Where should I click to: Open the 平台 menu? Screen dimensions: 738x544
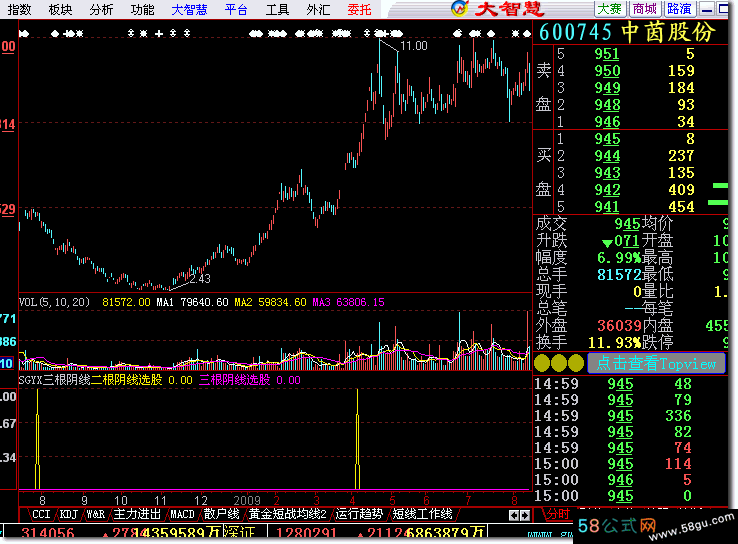(236, 9)
